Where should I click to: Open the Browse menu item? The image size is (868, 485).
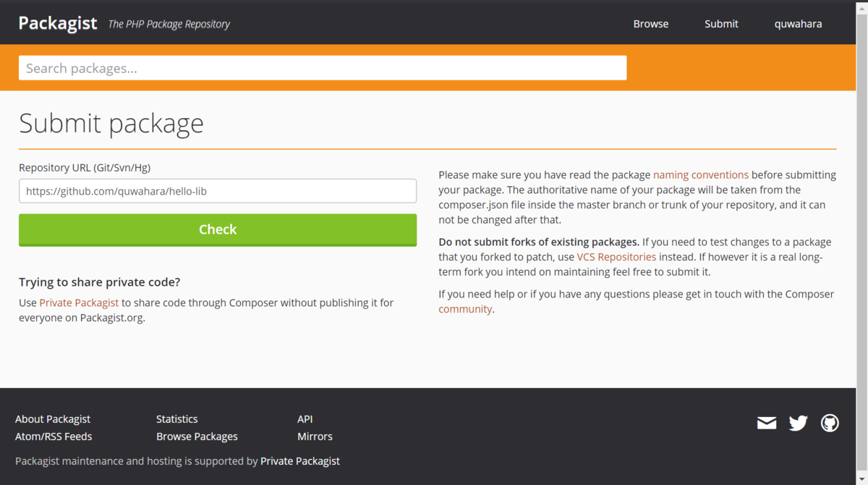650,23
